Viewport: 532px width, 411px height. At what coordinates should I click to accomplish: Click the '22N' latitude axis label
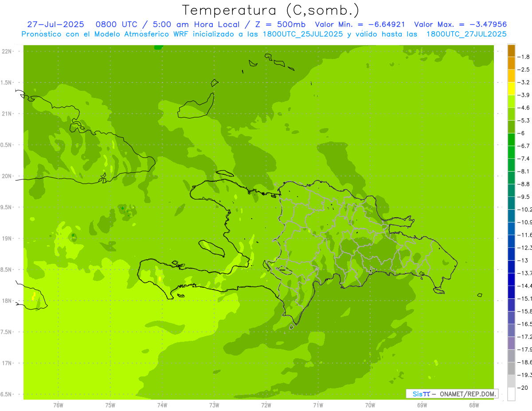(7, 51)
